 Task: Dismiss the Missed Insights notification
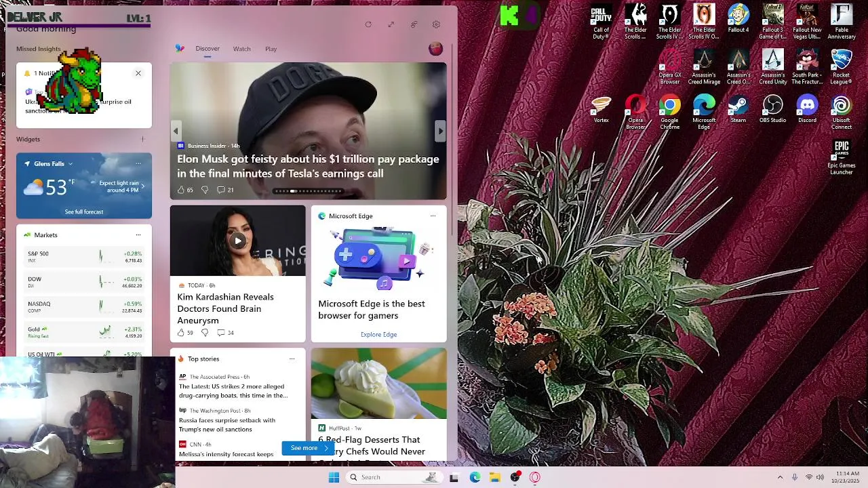click(138, 73)
